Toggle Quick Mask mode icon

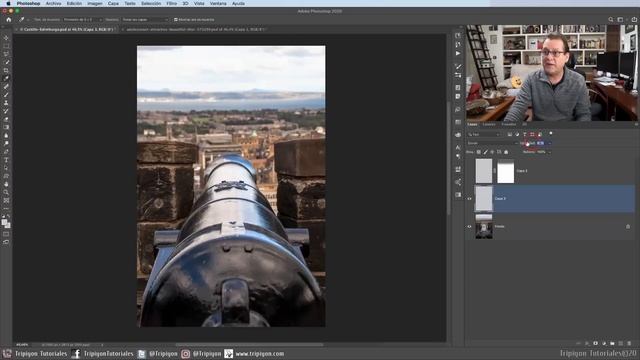click(6, 234)
